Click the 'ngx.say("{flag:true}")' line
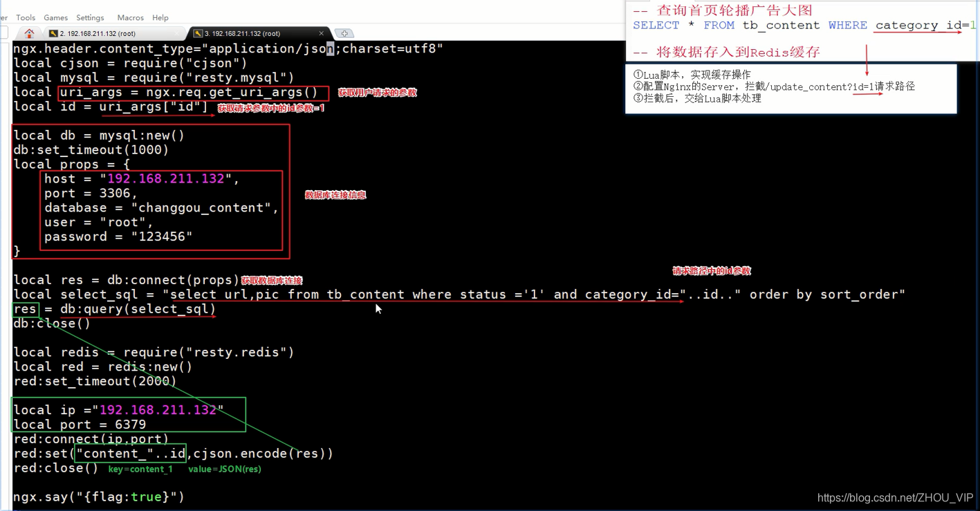 point(99,497)
